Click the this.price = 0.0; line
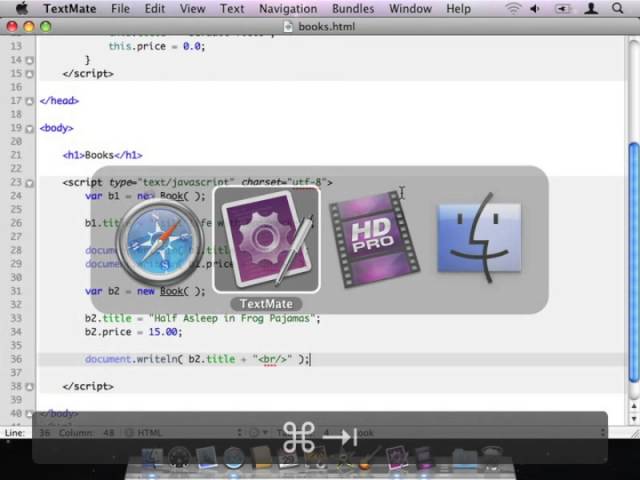The image size is (640, 480). click(157, 46)
